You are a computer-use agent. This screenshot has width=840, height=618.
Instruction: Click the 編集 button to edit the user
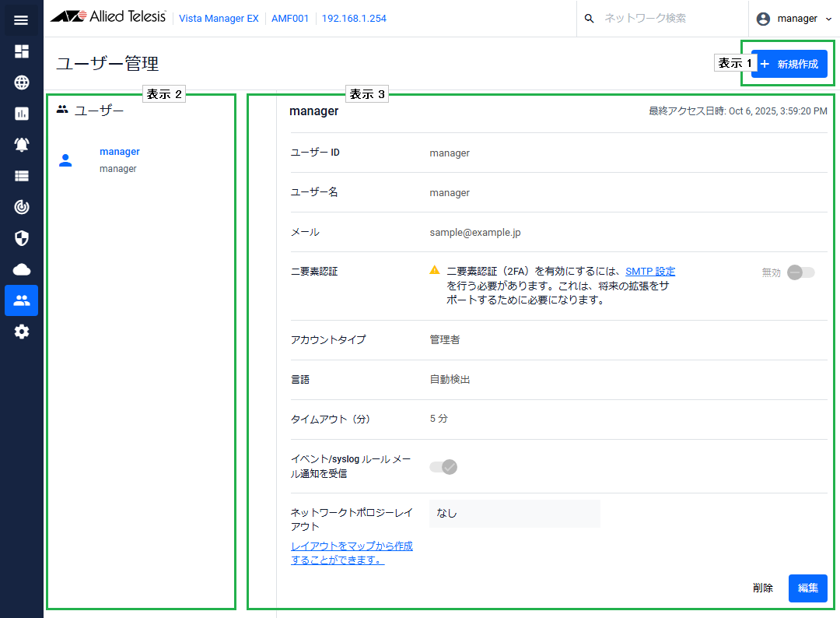(807, 588)
